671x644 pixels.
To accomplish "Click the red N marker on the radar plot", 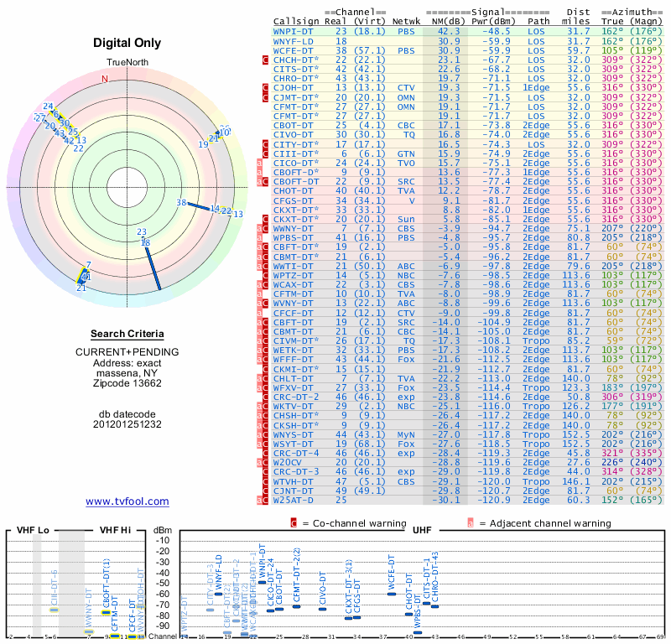I will click(105, 79).
